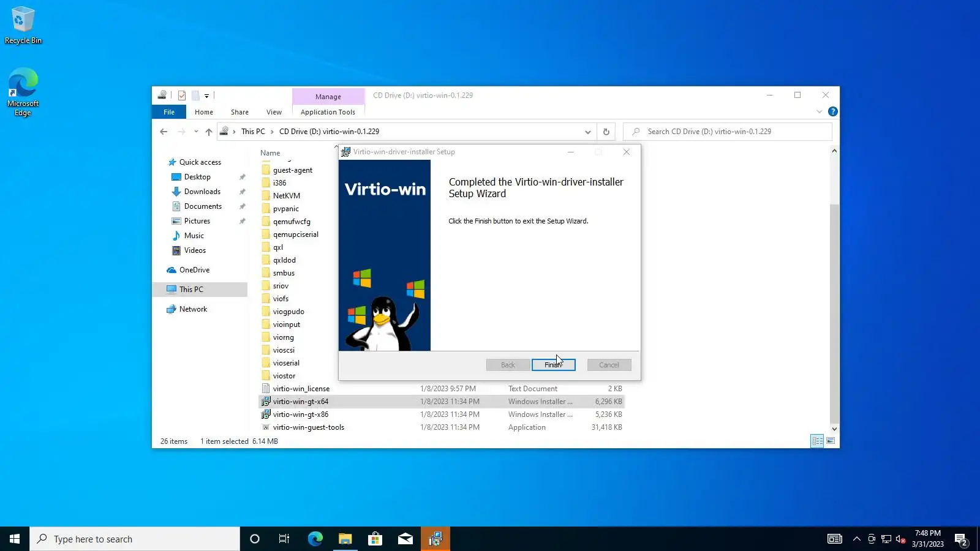Open the Windows Start menu
Screen dimensions: 980x551
(15, 539)
